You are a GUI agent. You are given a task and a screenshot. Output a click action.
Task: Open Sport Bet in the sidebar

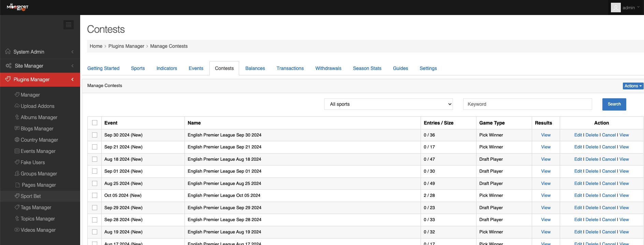[30, 196]
